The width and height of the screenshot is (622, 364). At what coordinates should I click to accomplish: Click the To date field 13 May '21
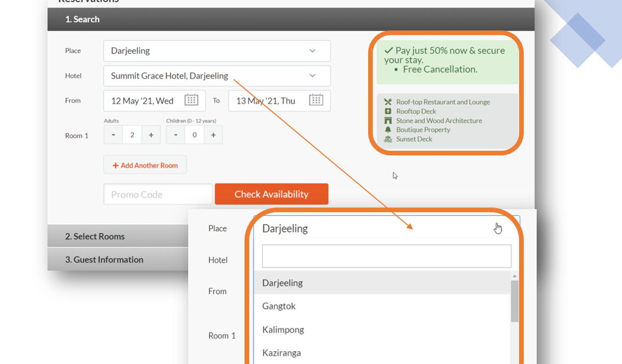(280, 101)
